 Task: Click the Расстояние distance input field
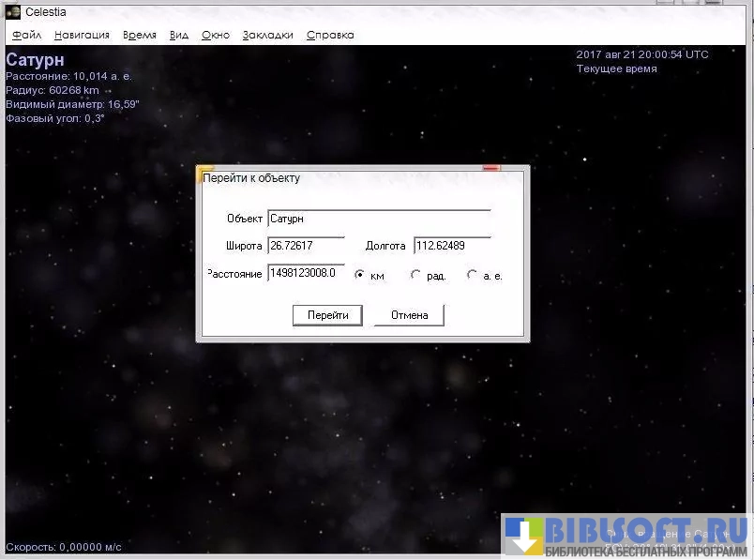click(306, 273)
